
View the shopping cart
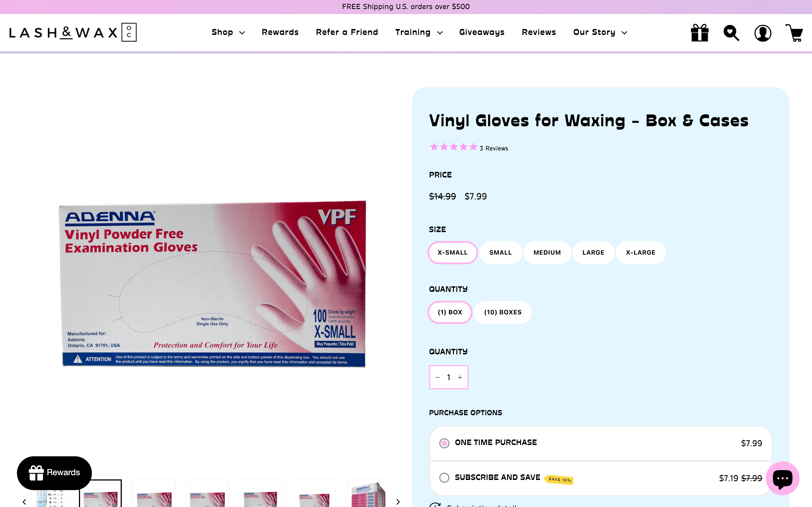[x=794, y=33]
